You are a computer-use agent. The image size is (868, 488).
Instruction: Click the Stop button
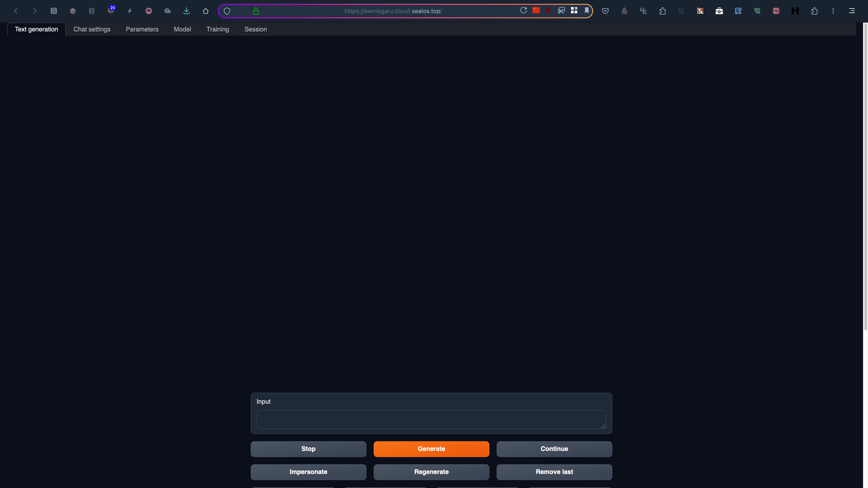pos(308,449)
